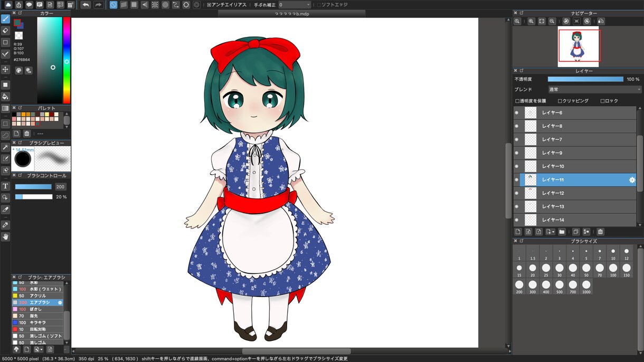This screenshot has width=644, height=362.
Task: Select the Magic Wand tool
Action: tap(5, 147)
